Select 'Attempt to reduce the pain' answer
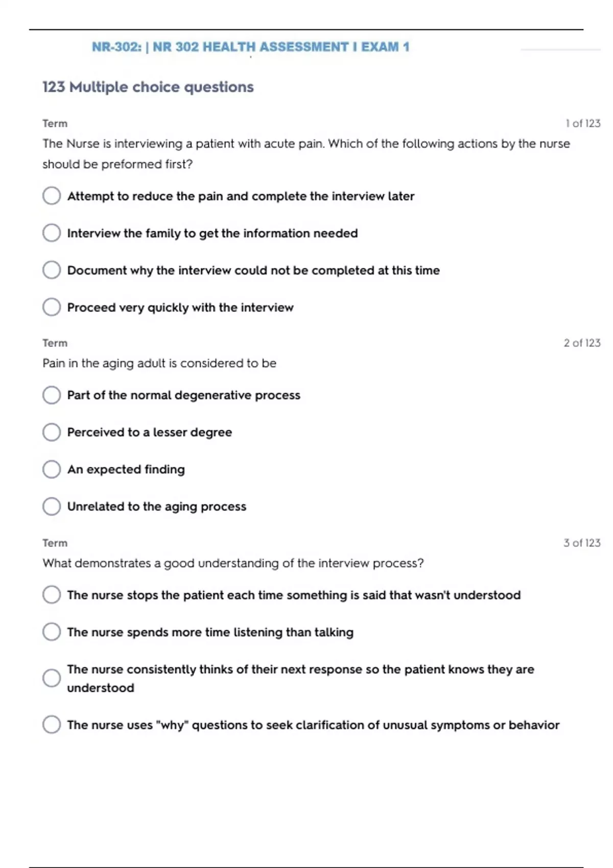This screenshot has width=613, height=868. pos(52,196)
